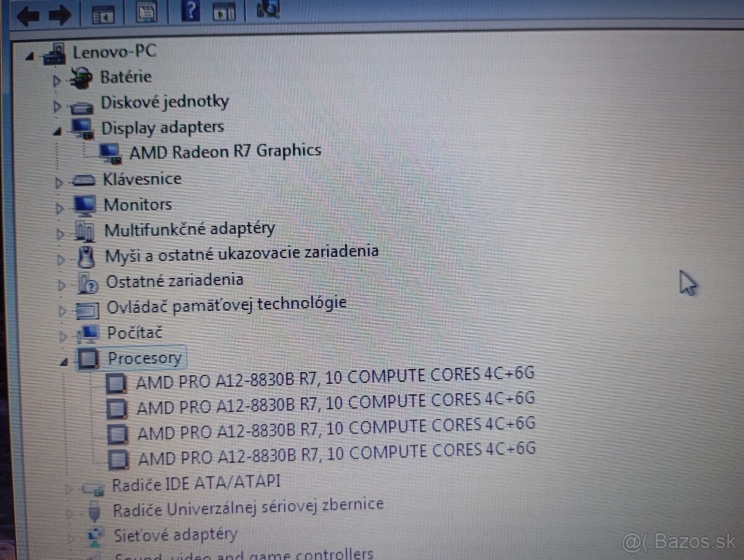
Task: Select the Radiče IDE ATA/ATAPI icon
Action: (94, 487)
